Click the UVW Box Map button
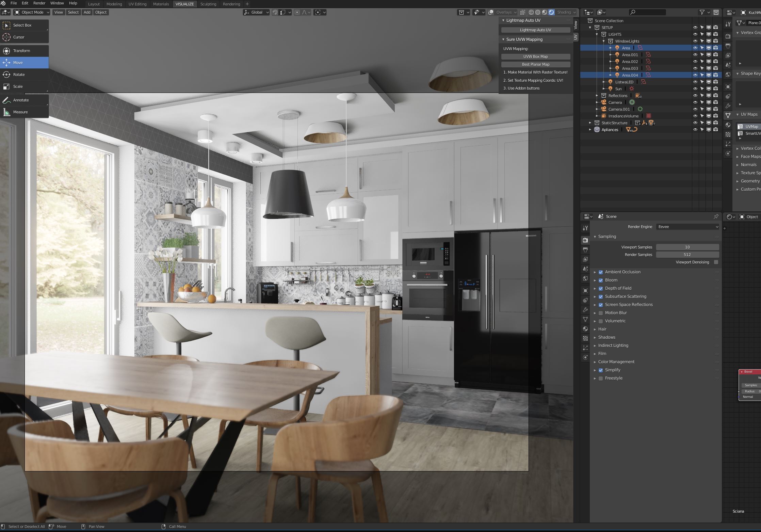The image size is (761, 532). (x=535, y=57)
